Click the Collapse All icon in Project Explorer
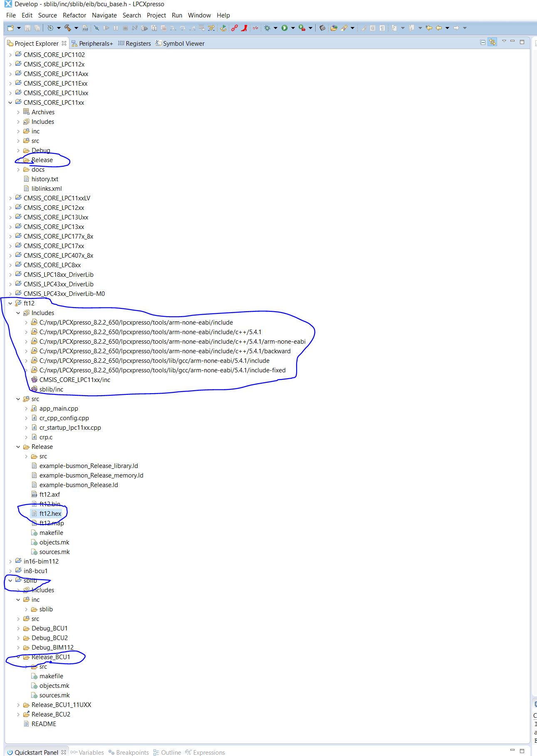The height and width of the screenshot is (756, 537). click(483, 42)
